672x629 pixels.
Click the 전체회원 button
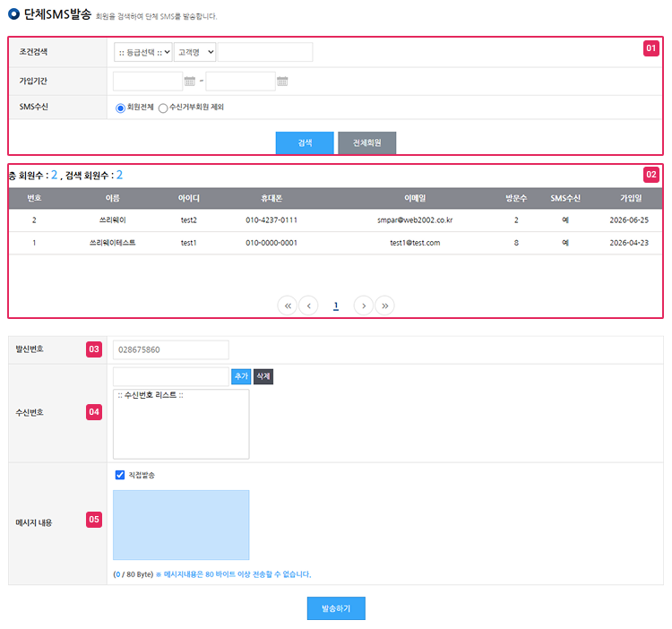(366, 142)
